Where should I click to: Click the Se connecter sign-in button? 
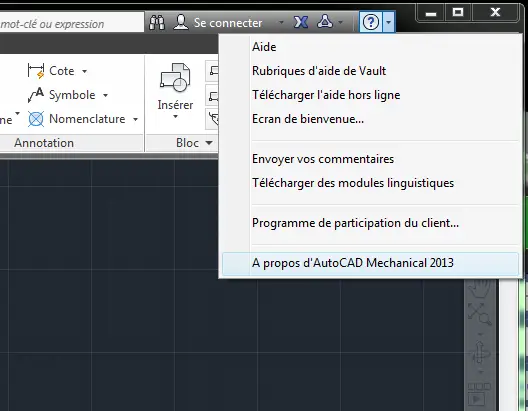pos(228,23)
